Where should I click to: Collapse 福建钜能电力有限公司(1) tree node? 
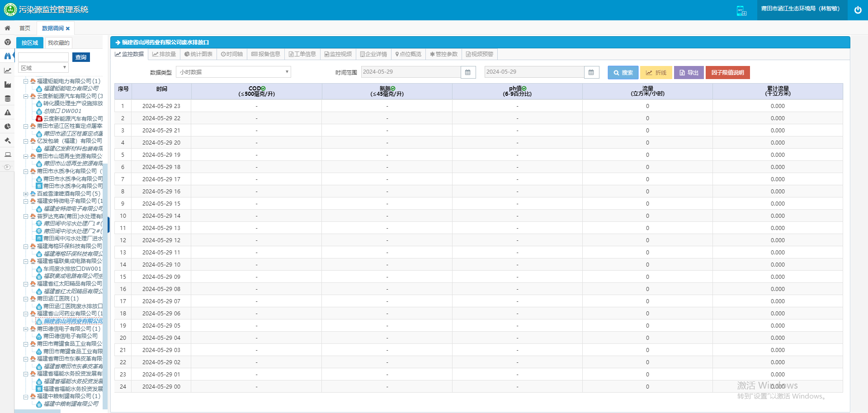click(x=26, y=81)
